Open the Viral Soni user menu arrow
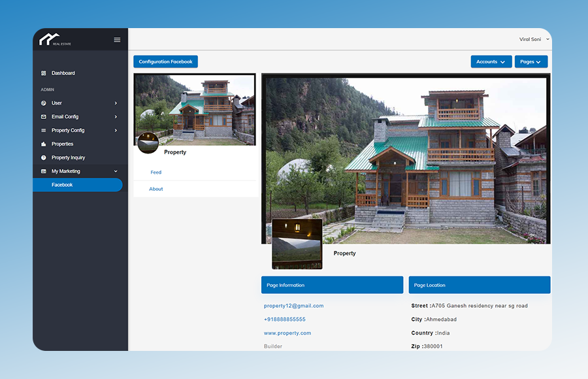The height and width of the screenshot is (379, 588). [547, 39]
